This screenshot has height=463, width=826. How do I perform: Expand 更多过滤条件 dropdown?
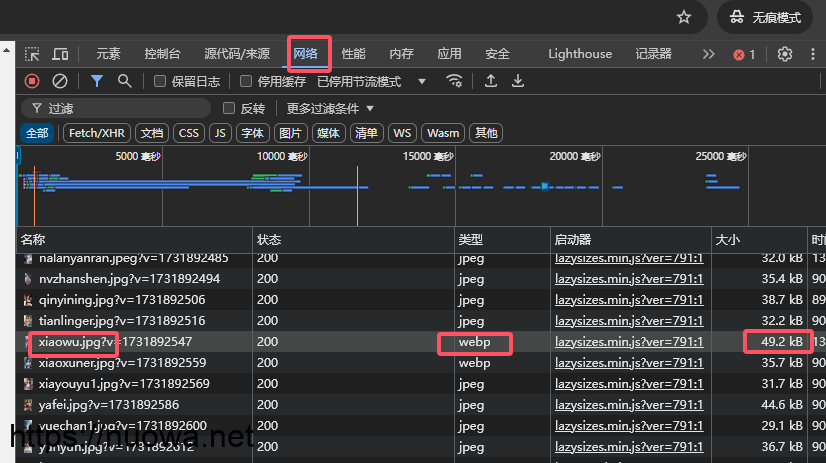[x=330, y=108]
